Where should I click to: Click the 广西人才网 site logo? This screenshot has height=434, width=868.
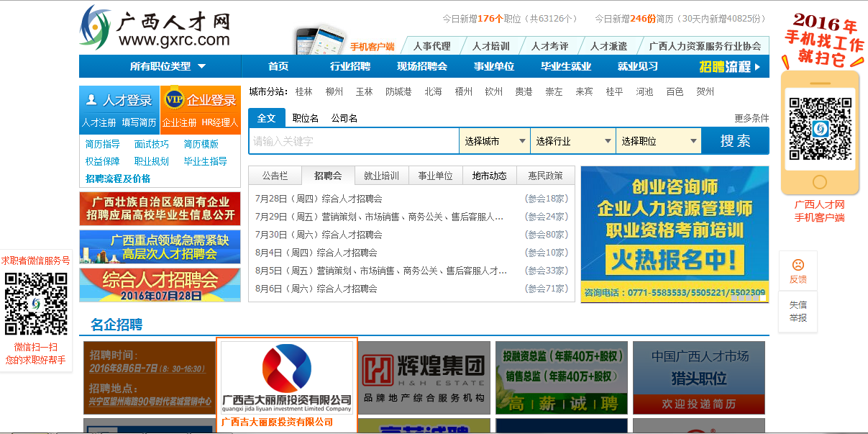pos(155,27)
